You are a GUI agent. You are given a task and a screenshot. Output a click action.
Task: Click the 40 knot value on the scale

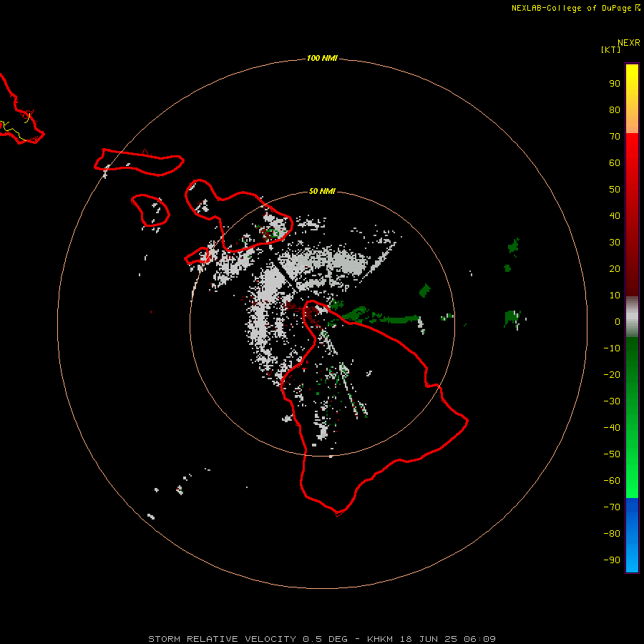coord(615,215)
